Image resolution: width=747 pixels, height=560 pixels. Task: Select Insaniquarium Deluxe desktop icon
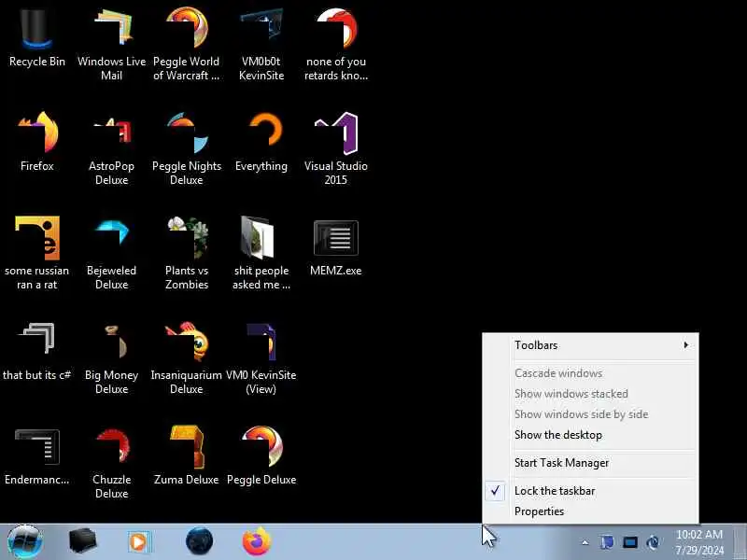pos(186,358)
